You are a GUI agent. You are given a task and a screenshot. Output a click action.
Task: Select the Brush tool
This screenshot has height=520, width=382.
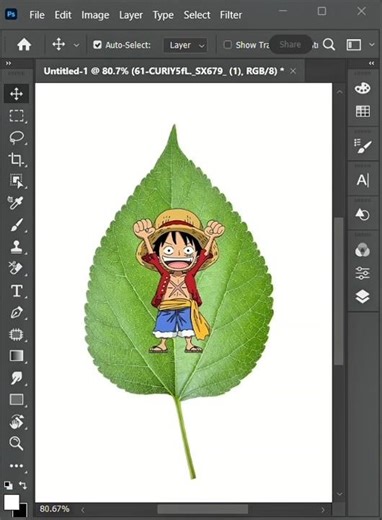[16, 225]
